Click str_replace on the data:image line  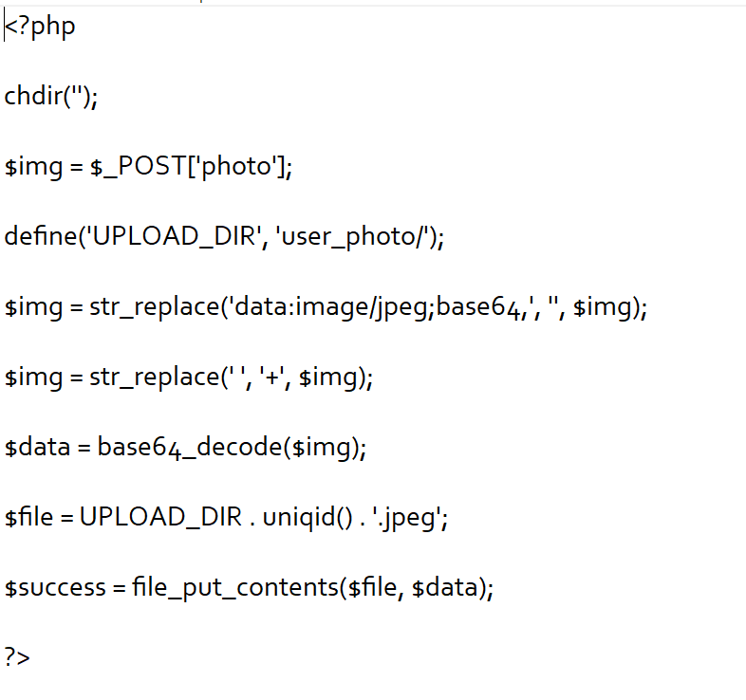(x=155, y=306)
